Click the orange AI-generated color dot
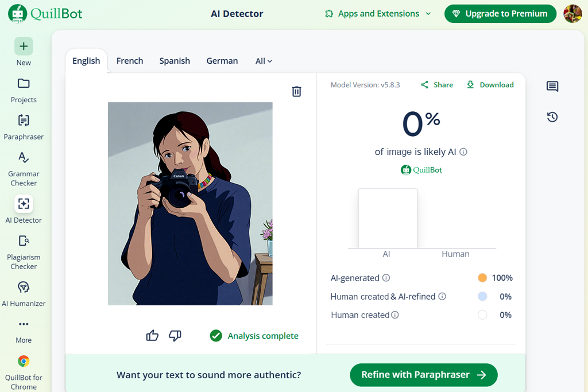 (x=482, y=278)
